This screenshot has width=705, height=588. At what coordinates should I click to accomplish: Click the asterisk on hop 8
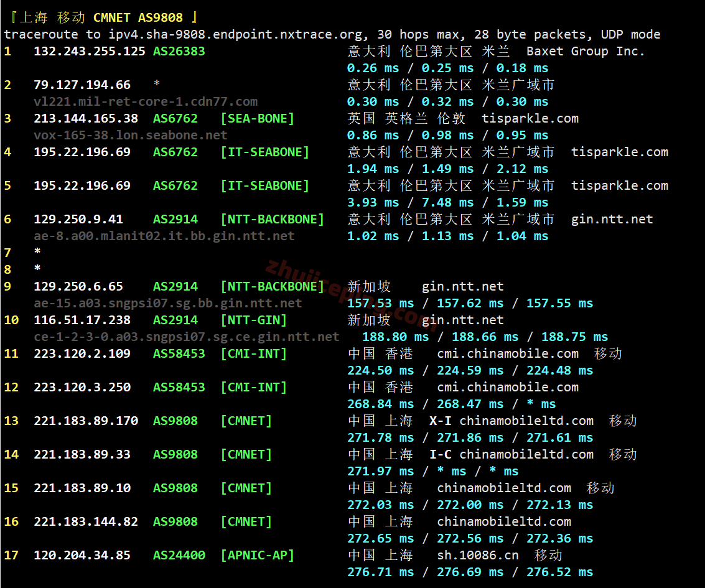37,268
